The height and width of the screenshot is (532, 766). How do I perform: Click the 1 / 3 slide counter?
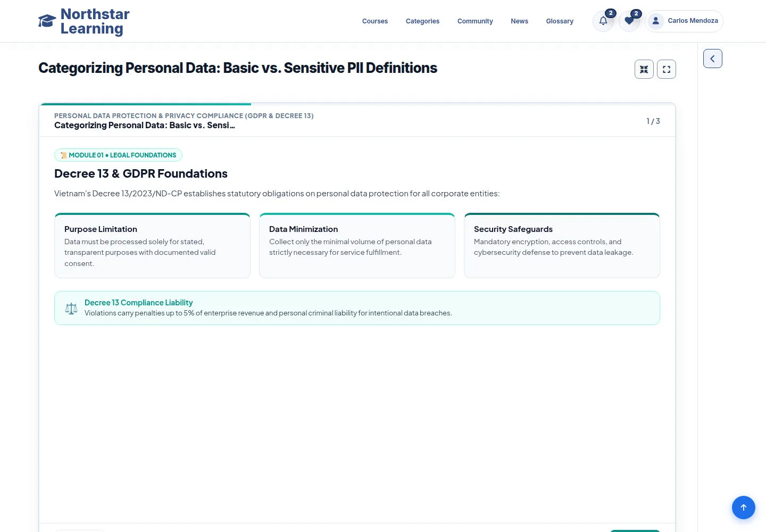(x=653, y=121)
